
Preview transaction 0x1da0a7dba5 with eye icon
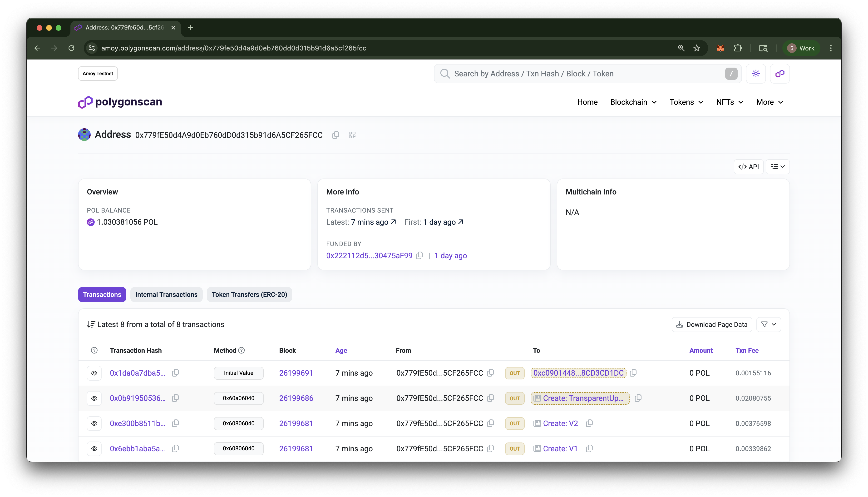94,373
